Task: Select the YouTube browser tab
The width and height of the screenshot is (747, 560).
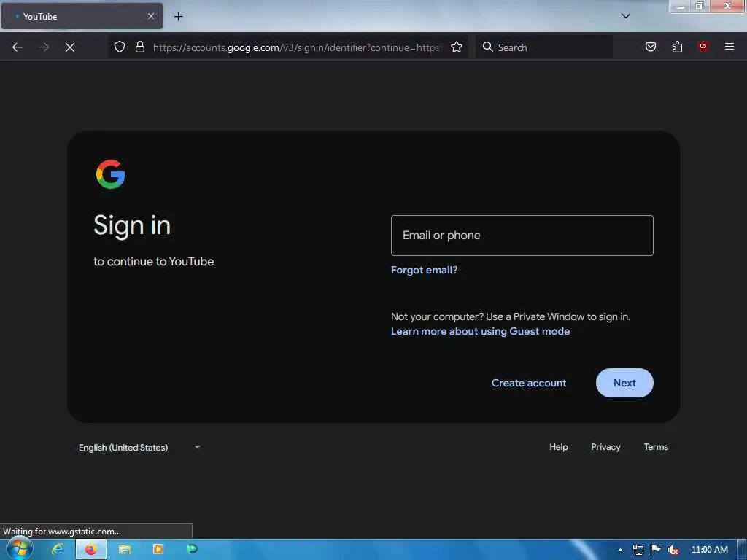Action: point(82,16)
